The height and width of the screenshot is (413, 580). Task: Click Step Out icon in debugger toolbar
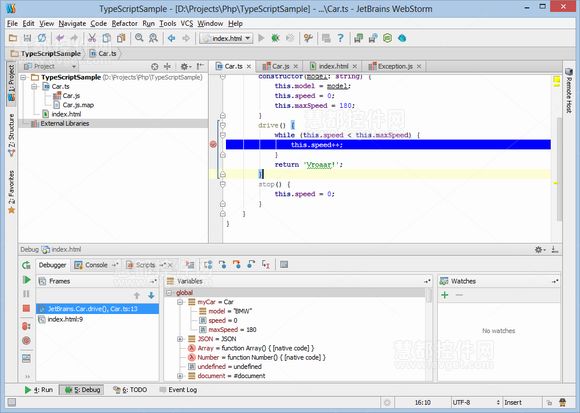coord(251,265)
